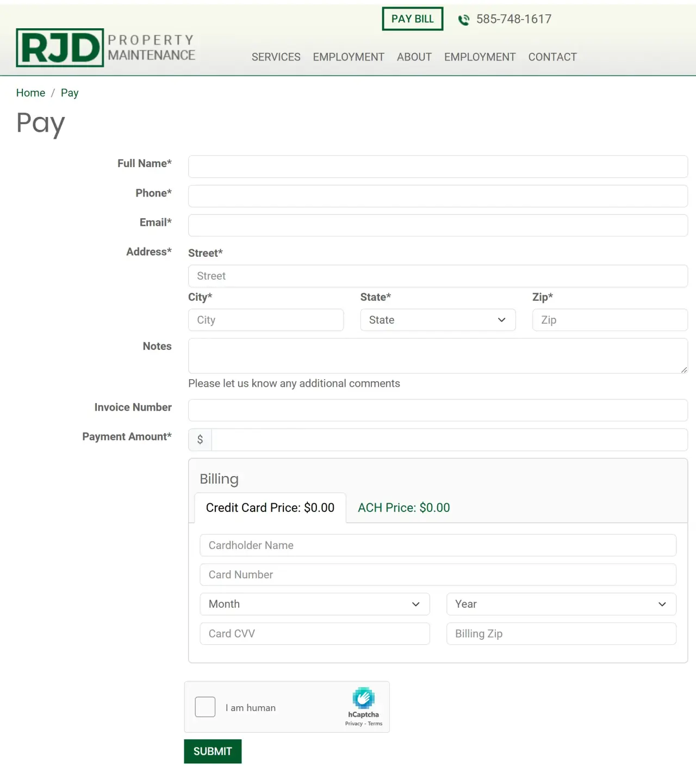Submit the payment form
The width and height of the screenshot is (696, 784).
point(213,751)
